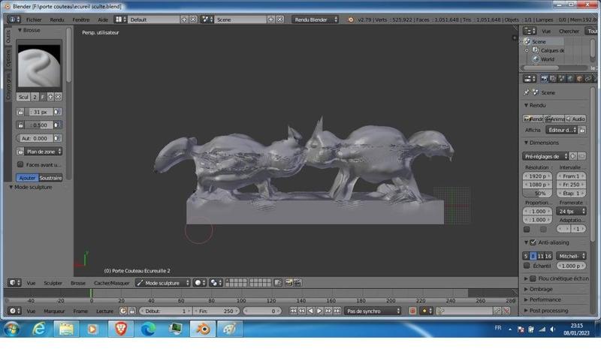Add a new brush with plus icon

click(50, 97)
